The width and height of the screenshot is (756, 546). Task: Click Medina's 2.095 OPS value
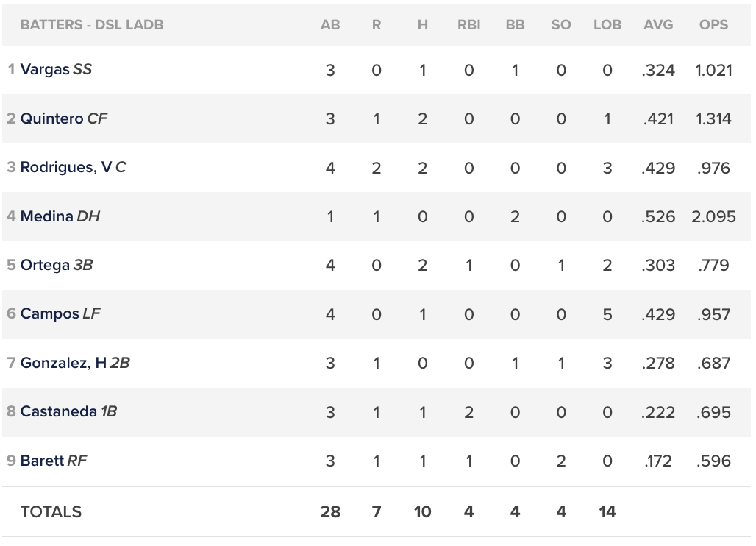(713, 216)
